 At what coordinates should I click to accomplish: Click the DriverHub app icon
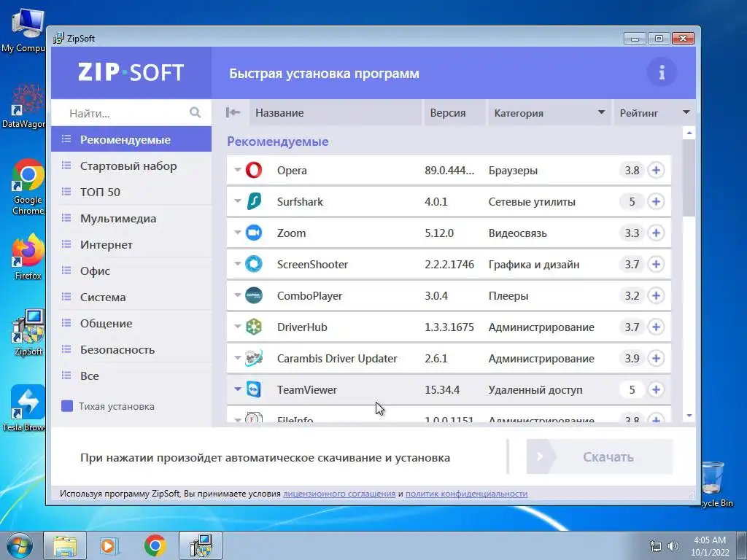[x=253, y=327]
